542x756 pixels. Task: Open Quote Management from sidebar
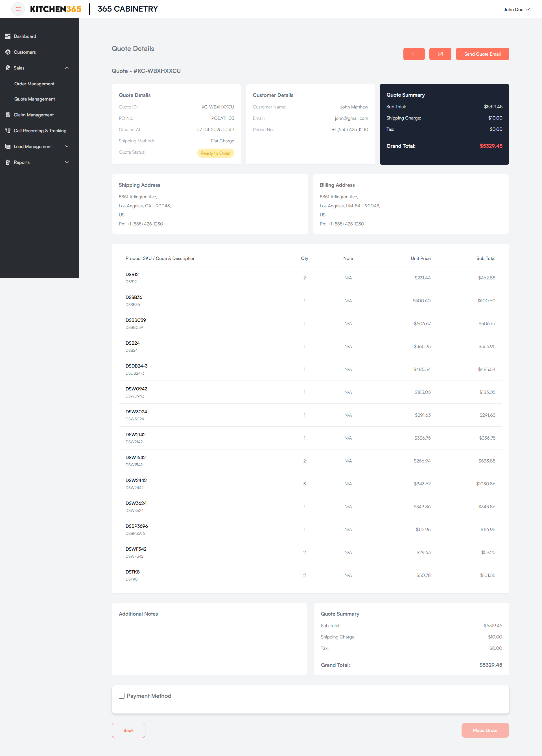click(34, 99)
